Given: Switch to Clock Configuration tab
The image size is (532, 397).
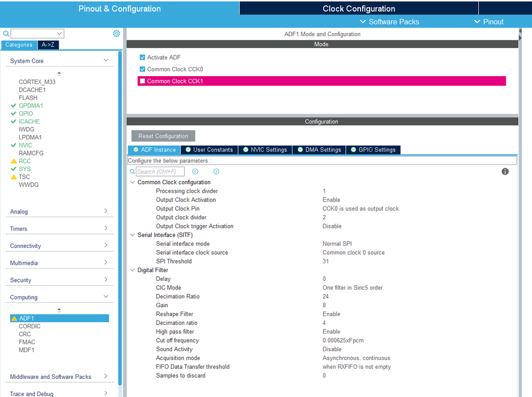Looking at the screenshot, I should (x=358, y=9).
